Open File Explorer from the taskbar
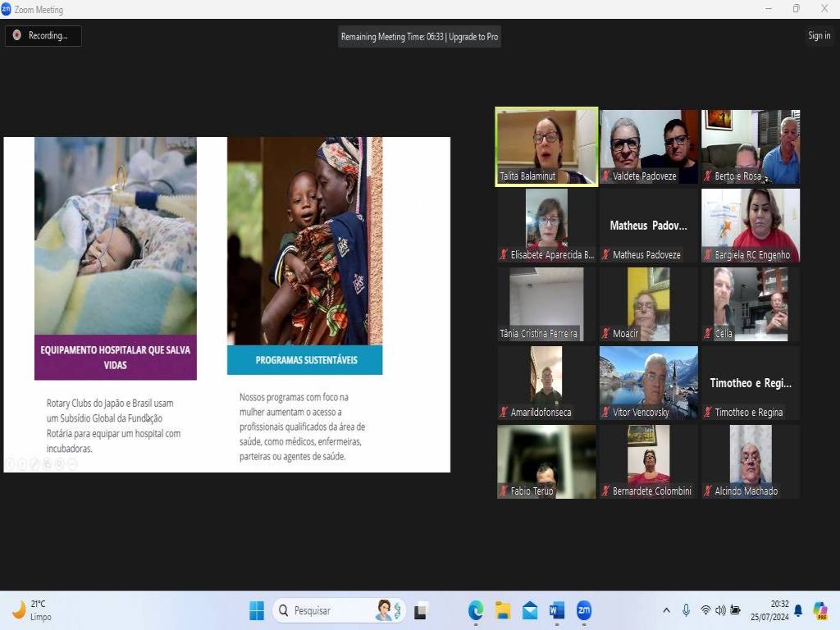 (x=503, y=610)
